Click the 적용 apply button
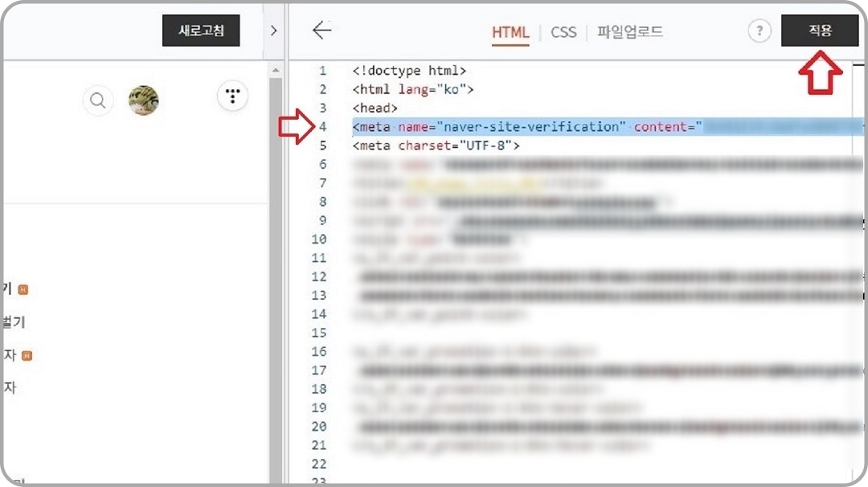This screenshot has height=487, width=868. [x=819, y=31]
